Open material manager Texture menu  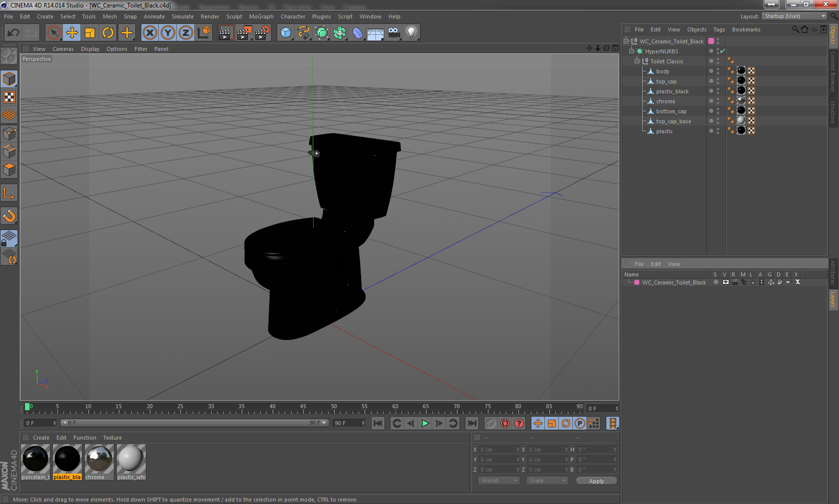pos(112,438)
